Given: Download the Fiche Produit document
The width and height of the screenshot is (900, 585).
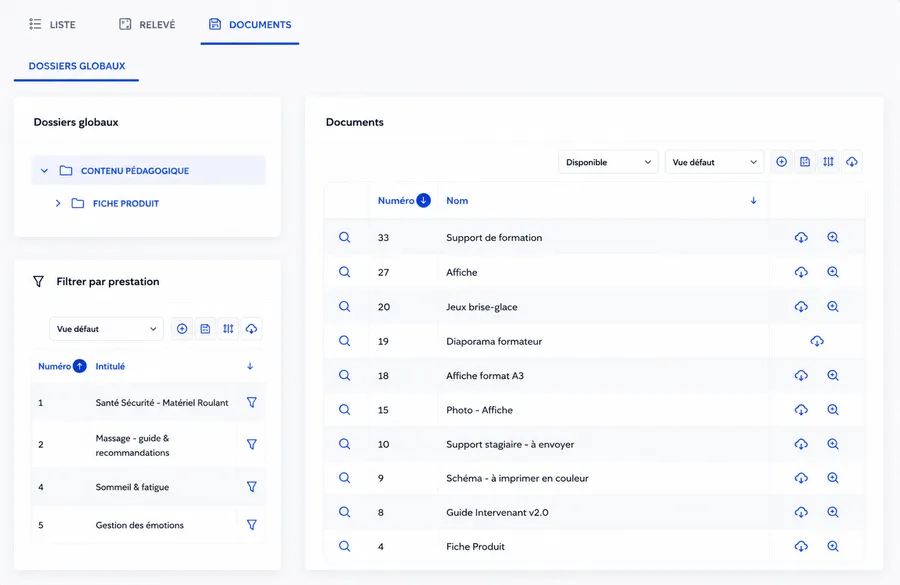Looking at the screenshot, I should (801, 546).
